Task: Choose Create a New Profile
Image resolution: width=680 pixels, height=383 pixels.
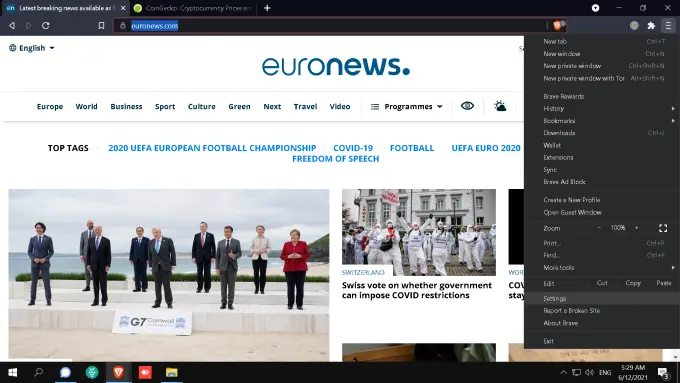Action: (602, 200)
